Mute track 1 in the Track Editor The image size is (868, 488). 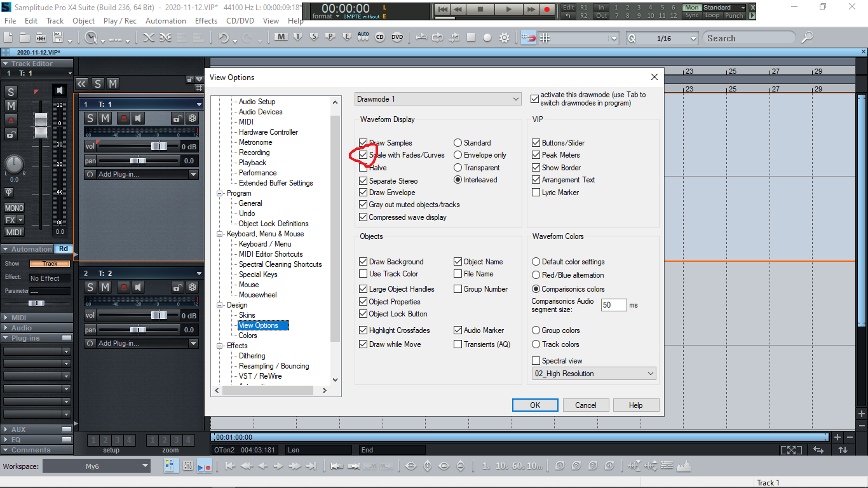click(11, 106)
